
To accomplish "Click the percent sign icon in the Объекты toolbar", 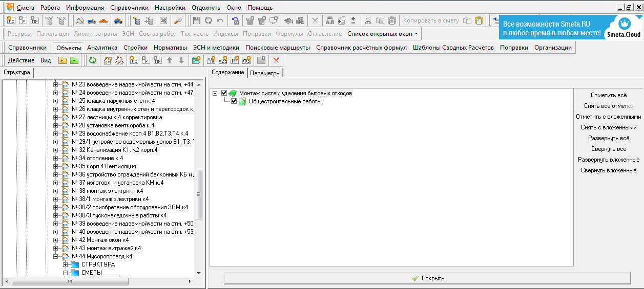I will point(211,60).
